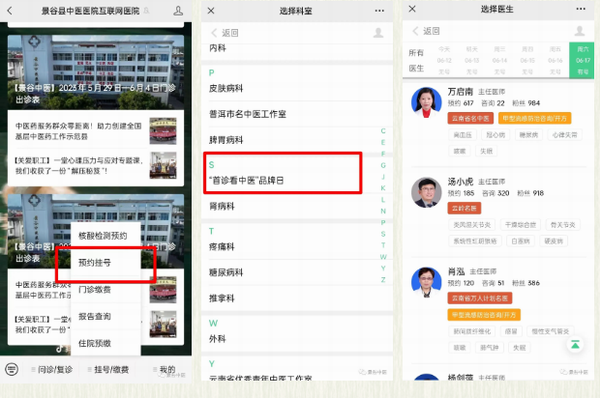The image size is (600, 398).
Task: Open the three-dot menu on 选择科室 page
Action: [x=379, y=11]
